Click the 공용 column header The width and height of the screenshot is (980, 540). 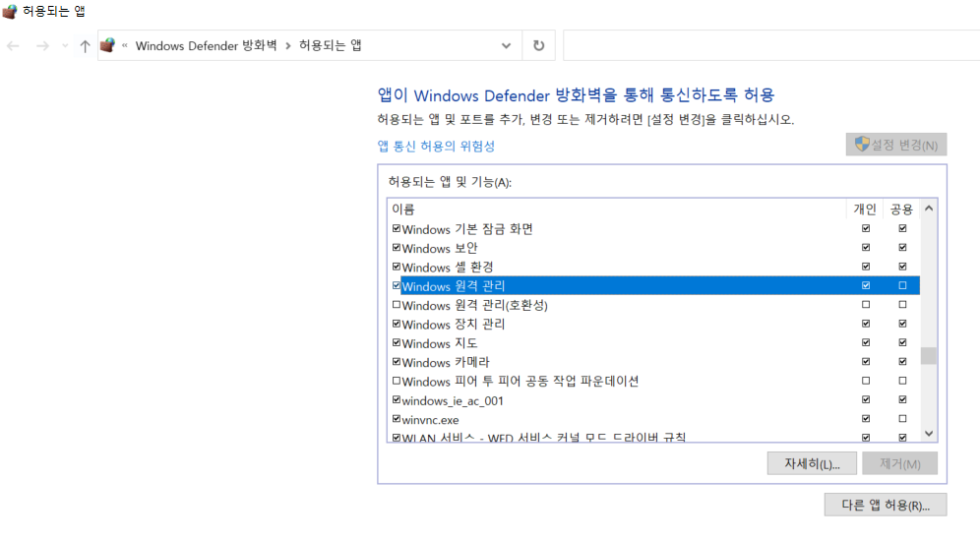(x=902, y=210)
